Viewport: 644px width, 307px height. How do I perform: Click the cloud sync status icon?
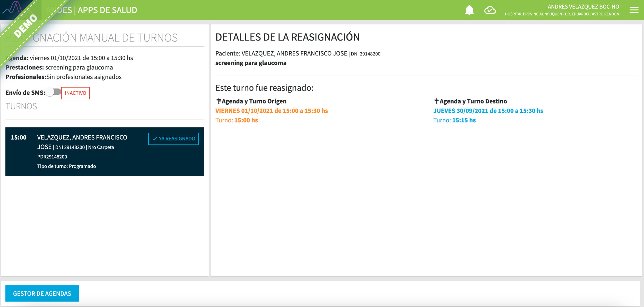click(490, 10)
